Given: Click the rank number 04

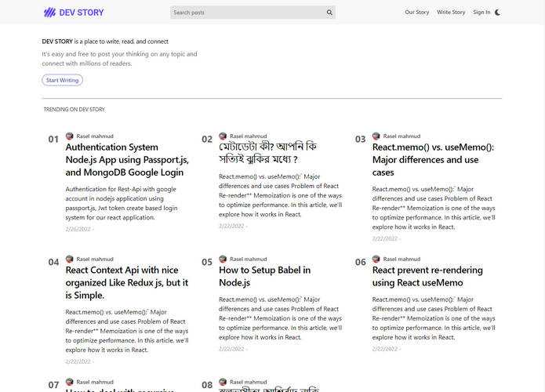Looking at the screenshot, I should click(x=53, y=262).
